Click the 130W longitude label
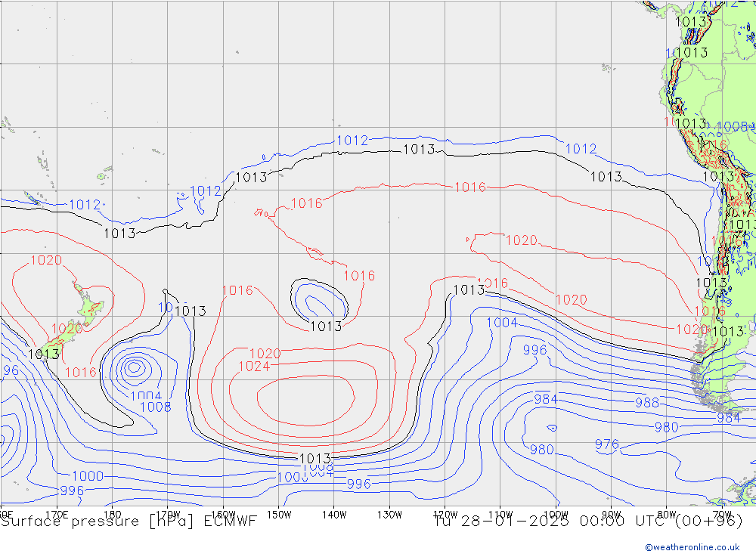The width and height of the screenshot is (756, 554). pyautogui.click(x=389, y=515)
